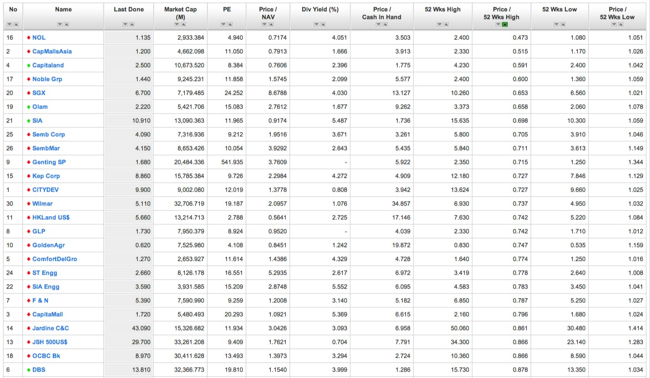This screenshot has height=378, width=650.
Task: Open the ComfortDelGro stock link
Action: (55, 259)
